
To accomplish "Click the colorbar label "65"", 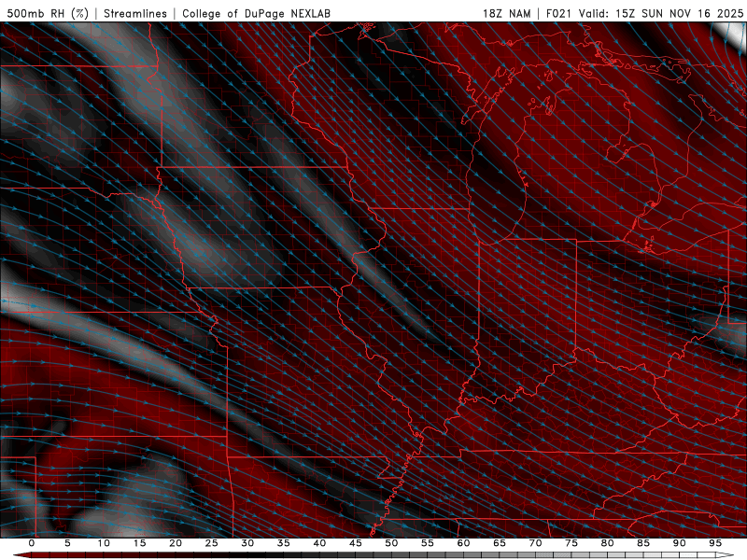I will pyautogui.click(x=500, y=543).
